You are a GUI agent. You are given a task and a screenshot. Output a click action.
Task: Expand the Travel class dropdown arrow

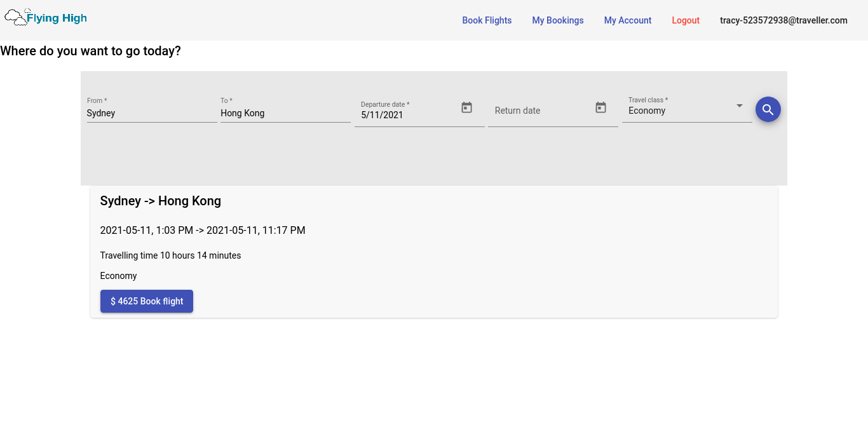[740, 105]
